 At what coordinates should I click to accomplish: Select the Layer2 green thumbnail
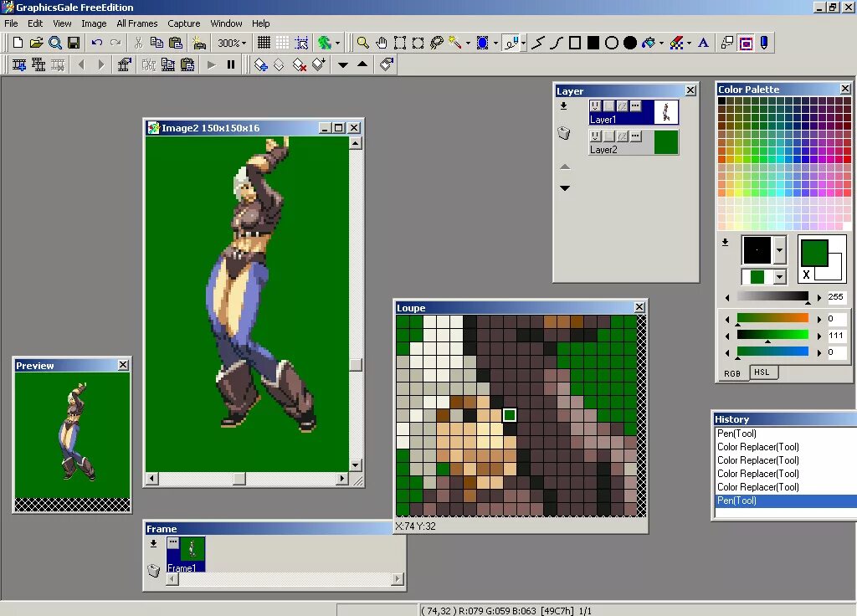[x=665, y=142]
